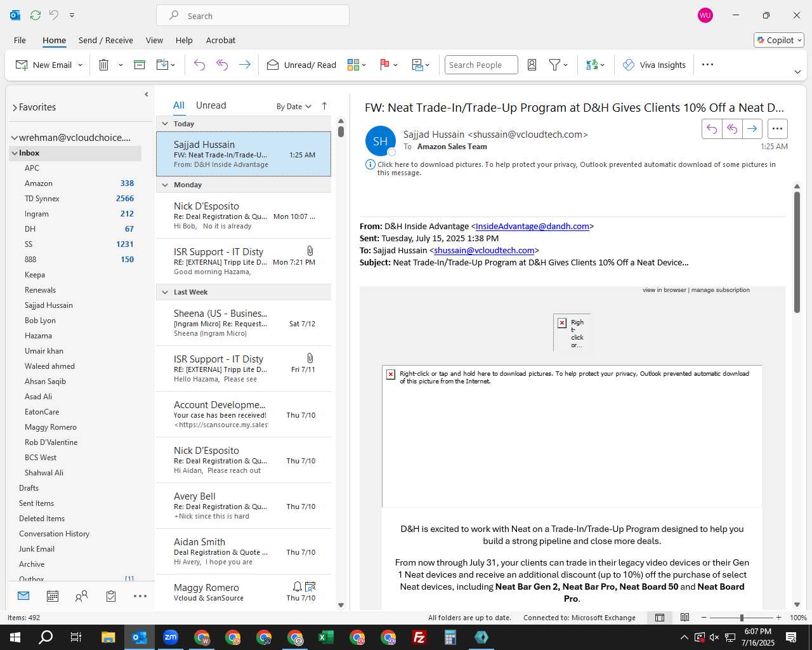
Task: Click InsideAdvantage@dandh.com email link
Action: tap(532, 226)
